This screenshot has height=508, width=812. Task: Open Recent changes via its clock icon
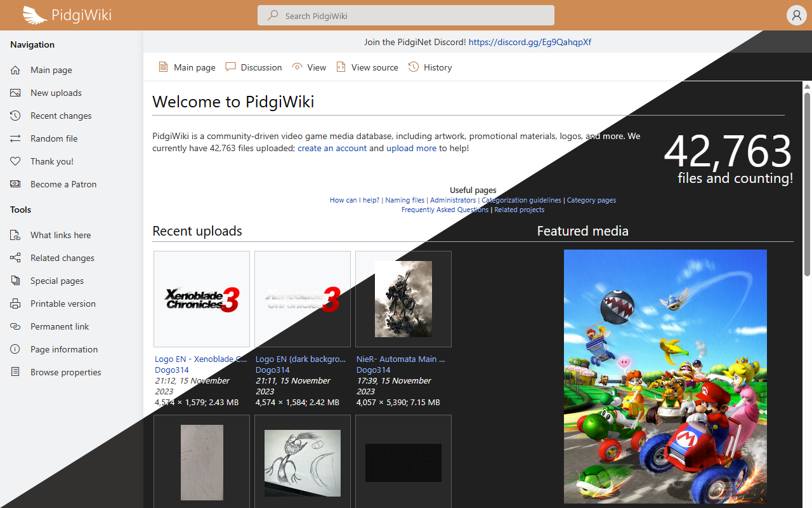[14, 116]
